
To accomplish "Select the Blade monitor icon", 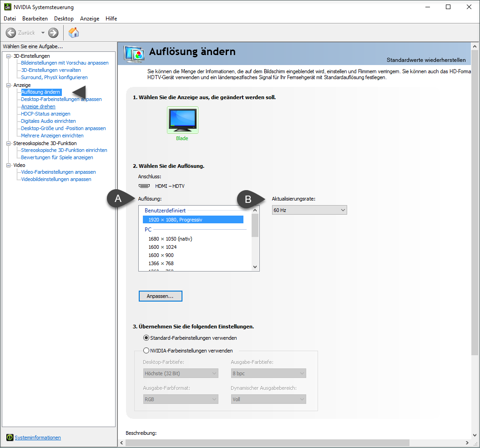I will point(182,120).
